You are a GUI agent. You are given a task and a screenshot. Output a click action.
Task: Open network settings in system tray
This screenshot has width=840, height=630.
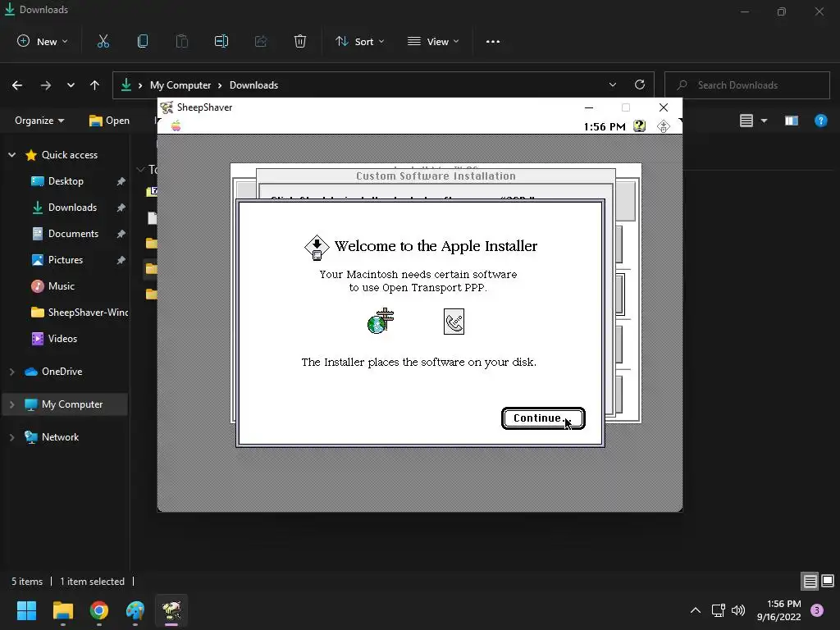718,610
